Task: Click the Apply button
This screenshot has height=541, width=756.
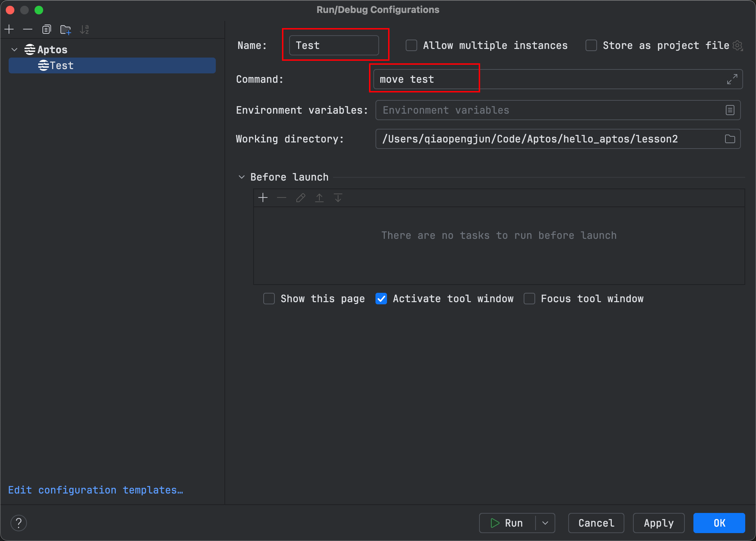Action: point(659,523)
